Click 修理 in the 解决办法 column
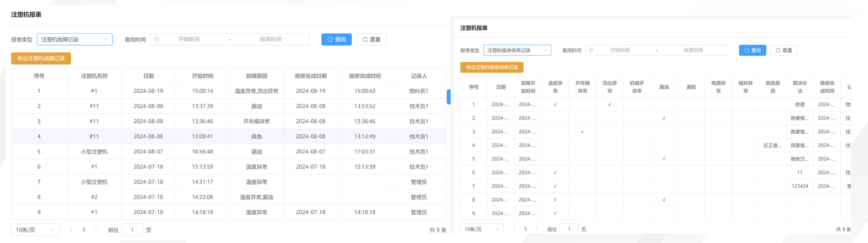Screen dimensions: 868x243 coord(800,105)
